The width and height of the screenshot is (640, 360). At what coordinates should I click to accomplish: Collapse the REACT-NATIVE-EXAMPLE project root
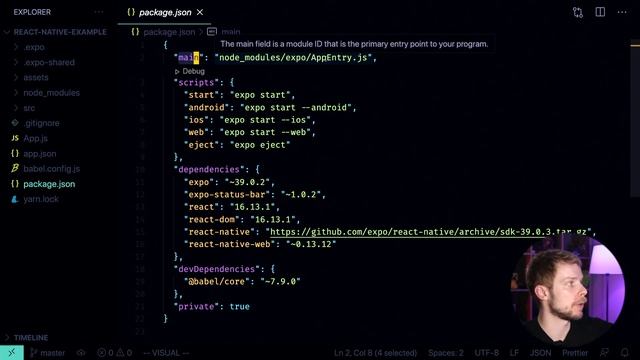(x=60, y=32)
